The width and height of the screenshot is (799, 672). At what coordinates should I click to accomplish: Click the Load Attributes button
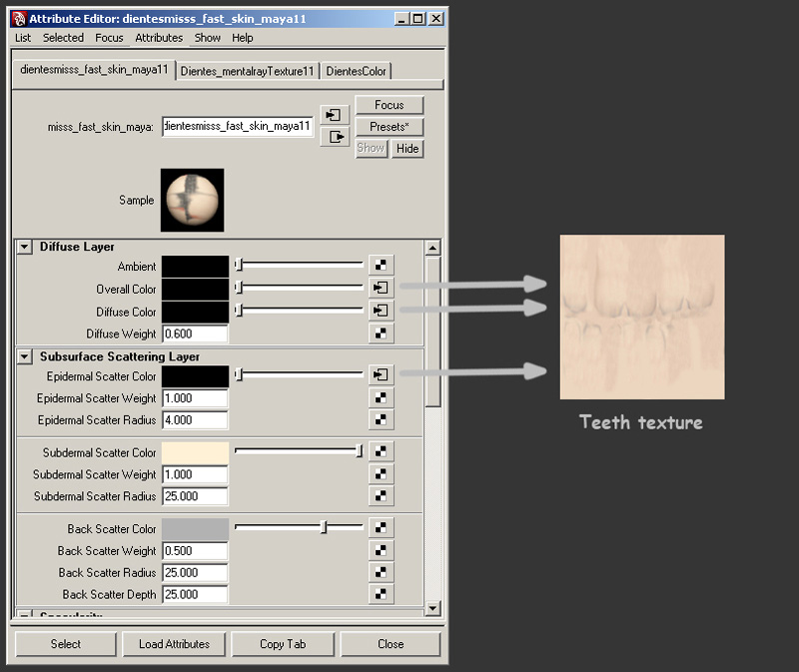coord(174,644)
